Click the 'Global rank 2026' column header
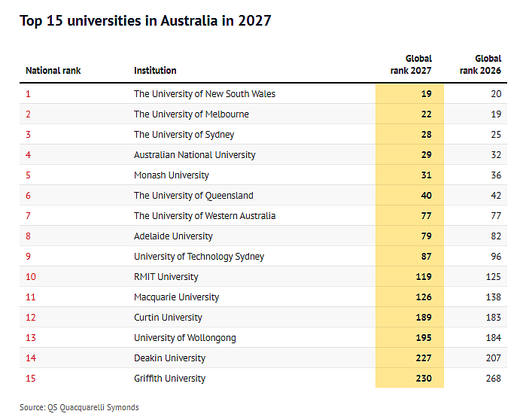This screenshot has height=420, width=523. [x=480, y=65]
